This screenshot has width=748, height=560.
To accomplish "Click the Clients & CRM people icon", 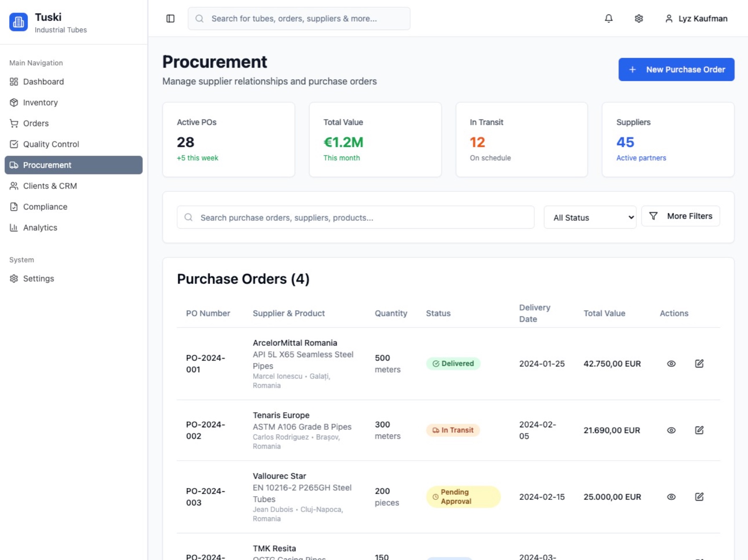I will 14,186.
